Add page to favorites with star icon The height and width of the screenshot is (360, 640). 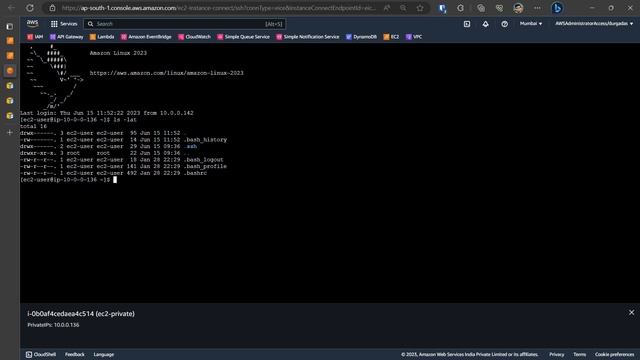click(x=420, y=8)
